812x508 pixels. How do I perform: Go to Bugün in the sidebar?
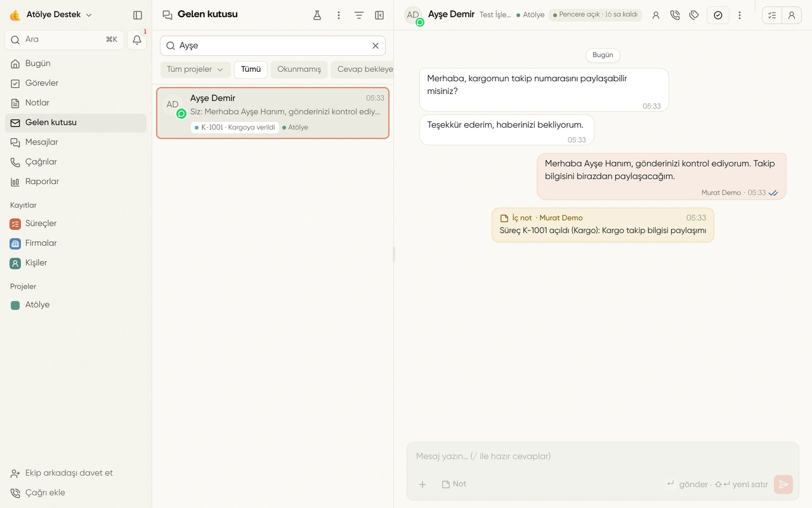pos(75,63)
